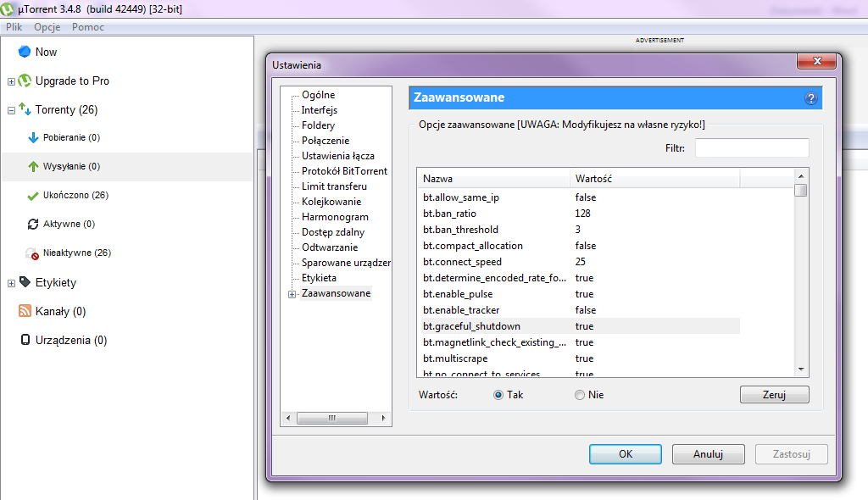Click the blue Pobieranie download arrow icon

33,137
